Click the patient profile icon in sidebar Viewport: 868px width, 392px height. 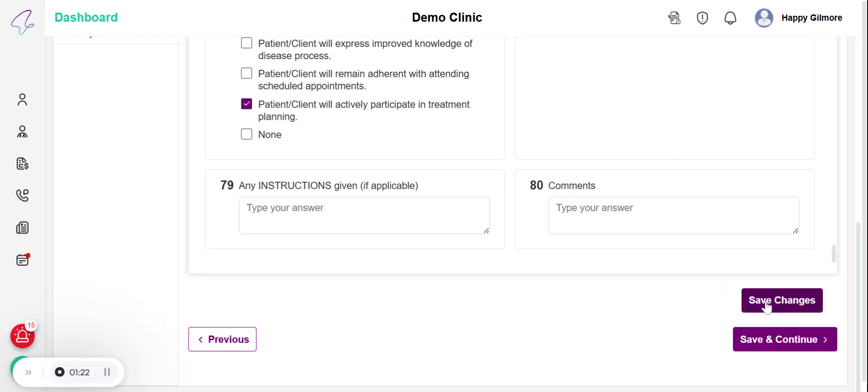tap(22, 99)
